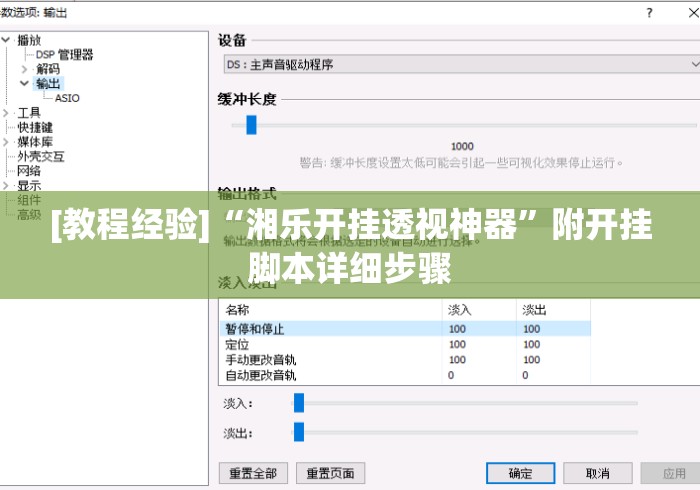This screenshot has height=490, width=700.
Task: Collapse the 播放 tree node
Action: pyautogui.click(x=6, y=40)
